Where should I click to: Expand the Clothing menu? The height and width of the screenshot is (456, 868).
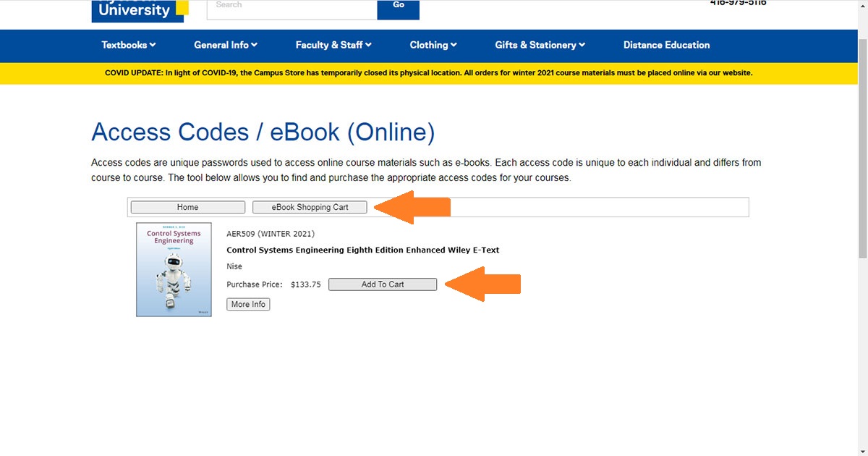coord(433,45)
